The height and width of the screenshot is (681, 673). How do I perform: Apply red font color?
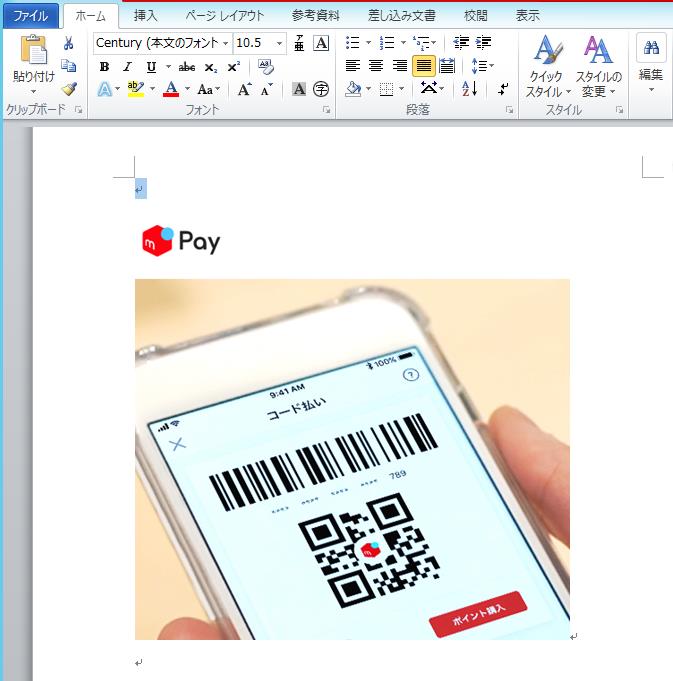(x=171, y=89)
